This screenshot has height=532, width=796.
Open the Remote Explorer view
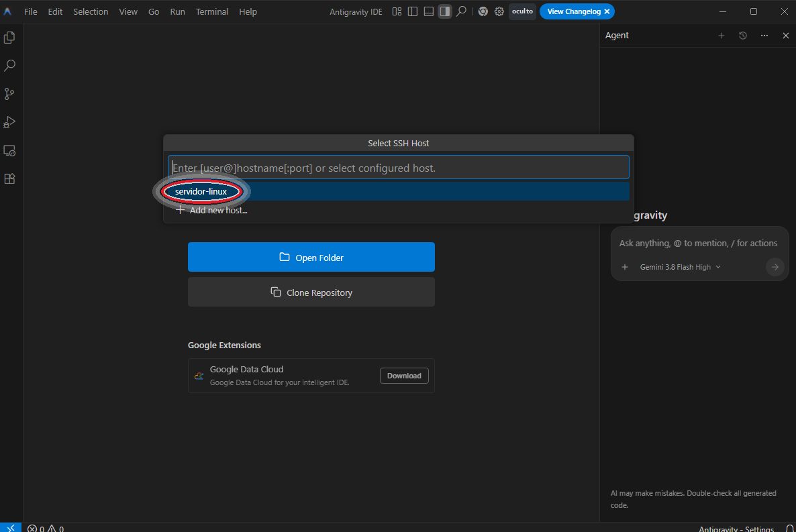(x=9, y=151)
